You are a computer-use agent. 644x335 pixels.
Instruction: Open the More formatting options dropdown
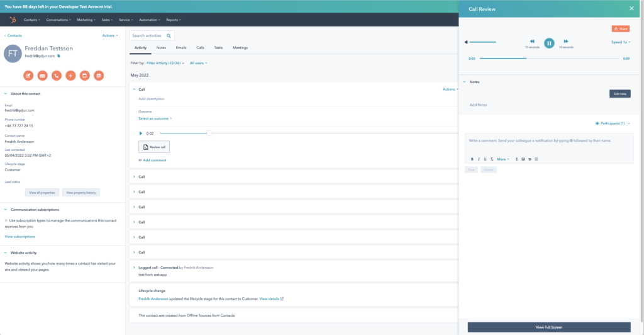click(502, 159)
